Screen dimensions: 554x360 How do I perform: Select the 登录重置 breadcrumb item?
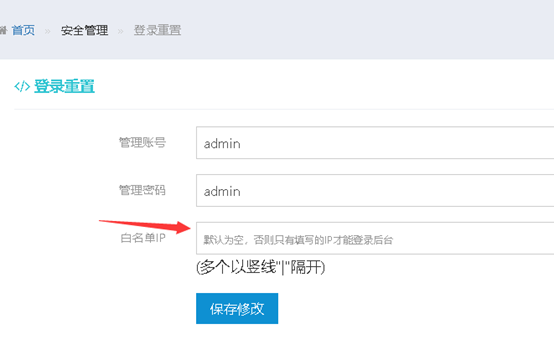[157, 30]
